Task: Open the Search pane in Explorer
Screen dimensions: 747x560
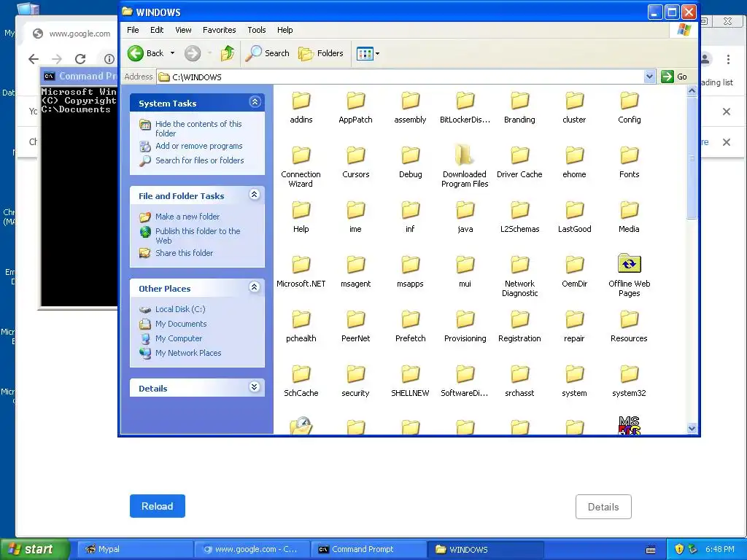Action: (267, 53)
